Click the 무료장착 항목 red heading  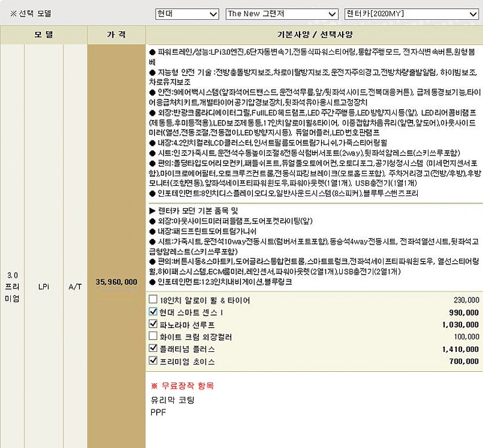click(x=182, y=385)
